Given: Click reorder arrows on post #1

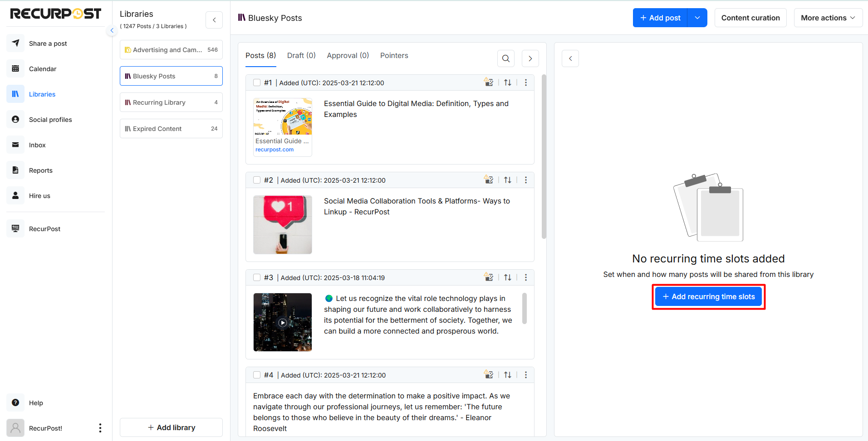Looking at the screenshot, I should coord(508,82).
